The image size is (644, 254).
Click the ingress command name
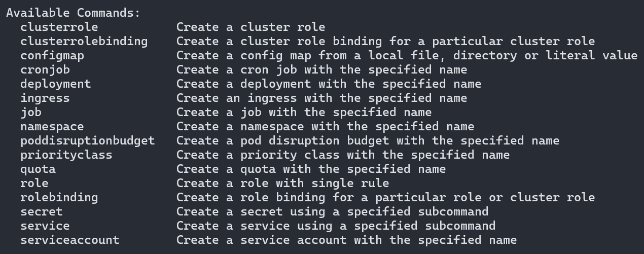coord(45,98)
